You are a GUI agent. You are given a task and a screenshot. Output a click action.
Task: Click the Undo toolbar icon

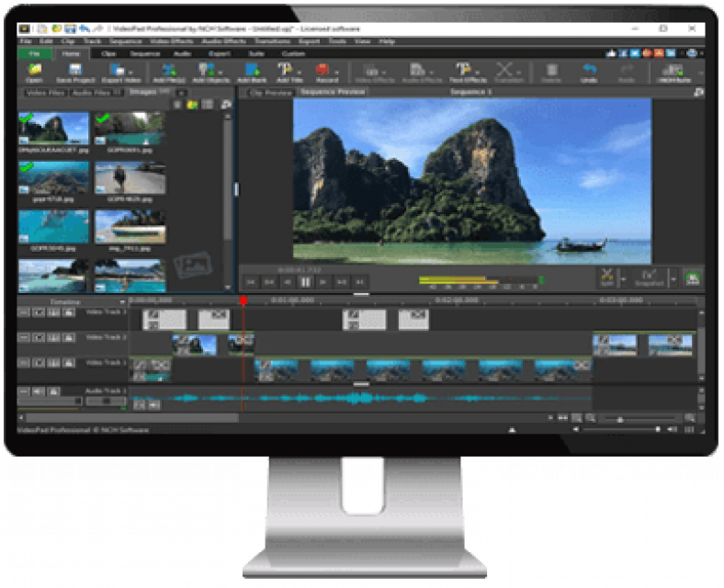(590, 73)
